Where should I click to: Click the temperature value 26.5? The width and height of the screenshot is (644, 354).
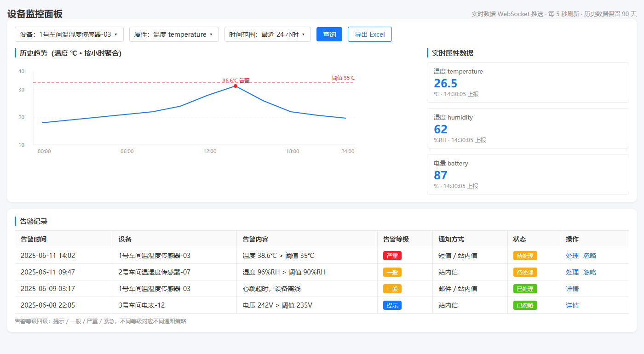[445, 83]
